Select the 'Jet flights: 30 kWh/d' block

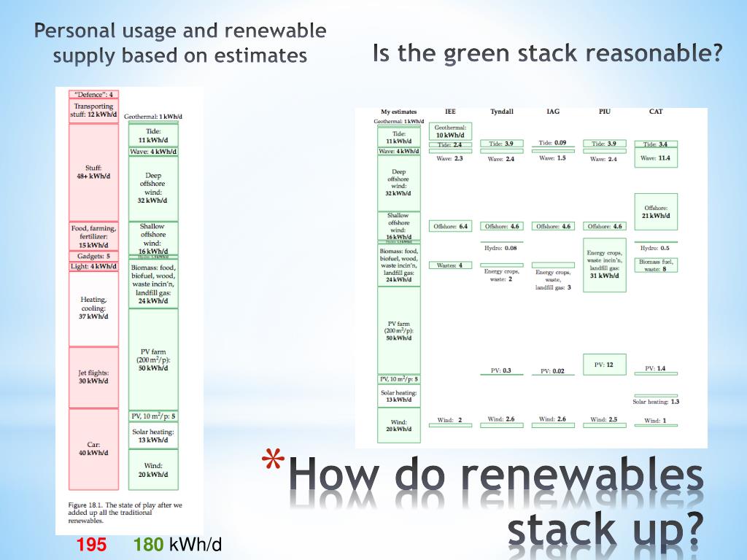click(93, 377)
